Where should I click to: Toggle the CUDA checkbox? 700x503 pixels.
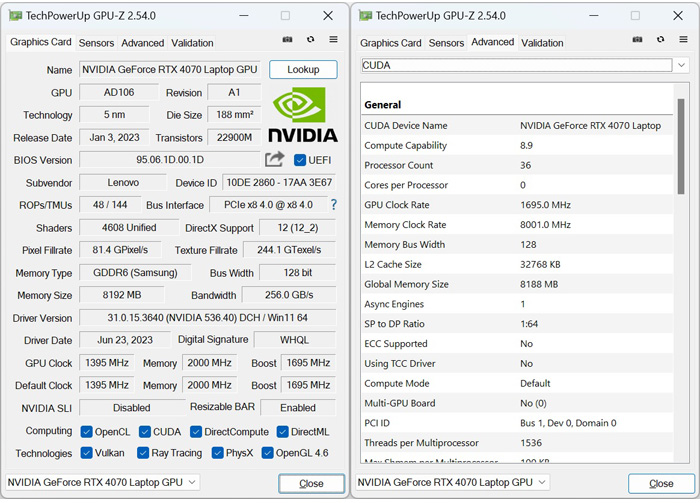pos(145,432)
